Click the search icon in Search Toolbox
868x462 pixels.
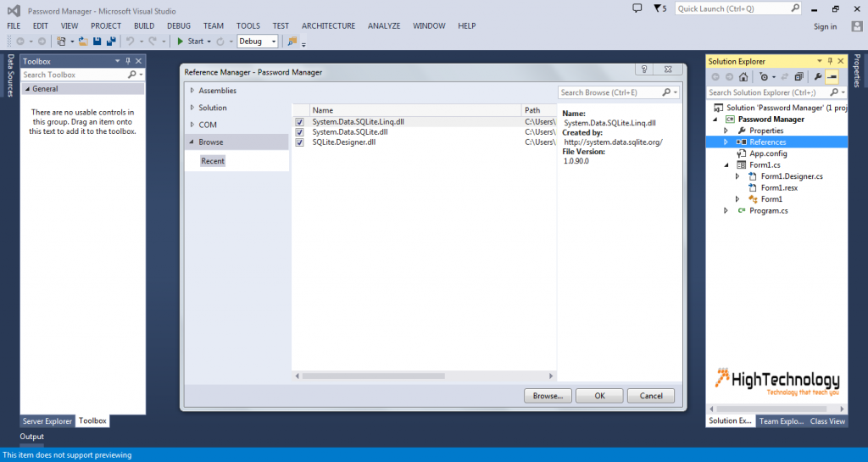131,75
